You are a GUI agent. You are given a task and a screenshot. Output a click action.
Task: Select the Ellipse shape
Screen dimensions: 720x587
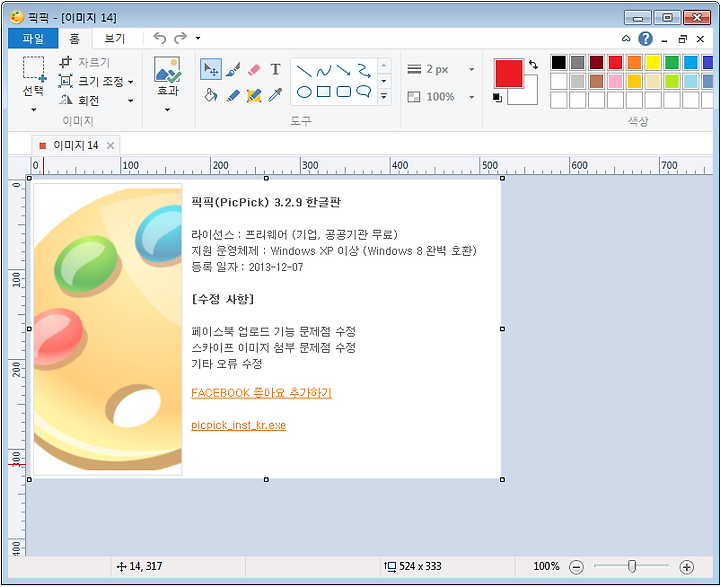tap(304, 92)
